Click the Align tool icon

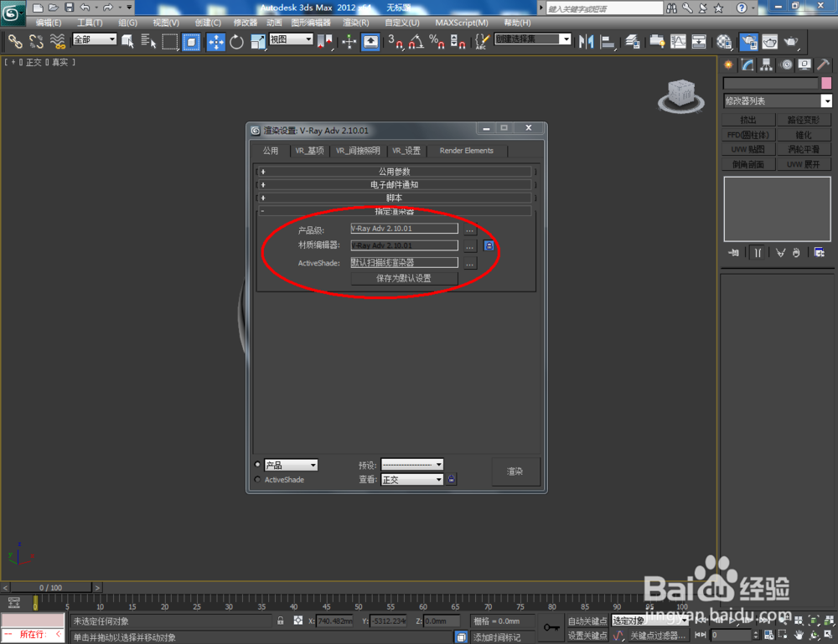[x=607, y=41]
